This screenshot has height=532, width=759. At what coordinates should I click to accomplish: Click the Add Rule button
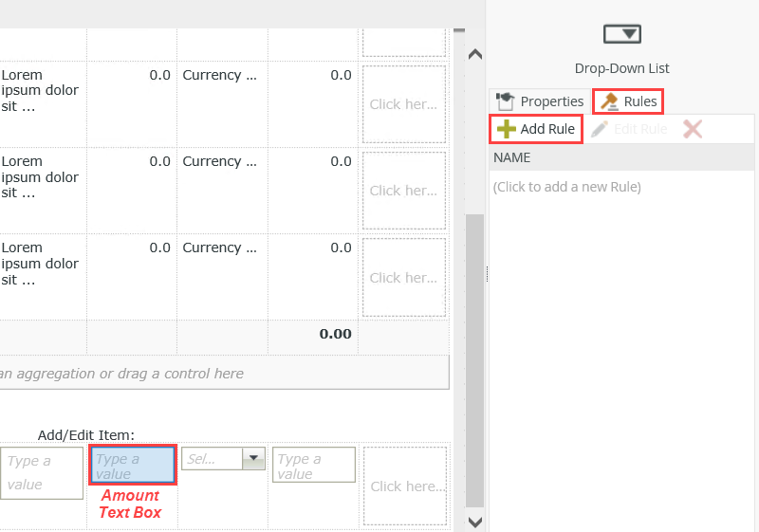tap(536, 129)
